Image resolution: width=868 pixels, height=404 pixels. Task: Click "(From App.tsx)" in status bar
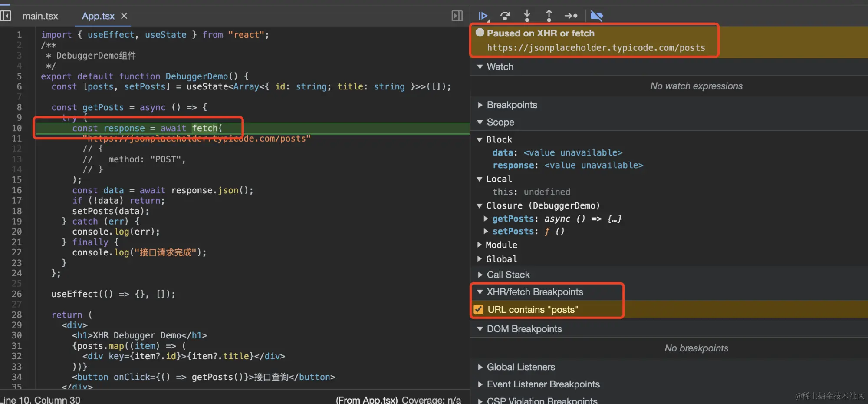coord(367,400)
